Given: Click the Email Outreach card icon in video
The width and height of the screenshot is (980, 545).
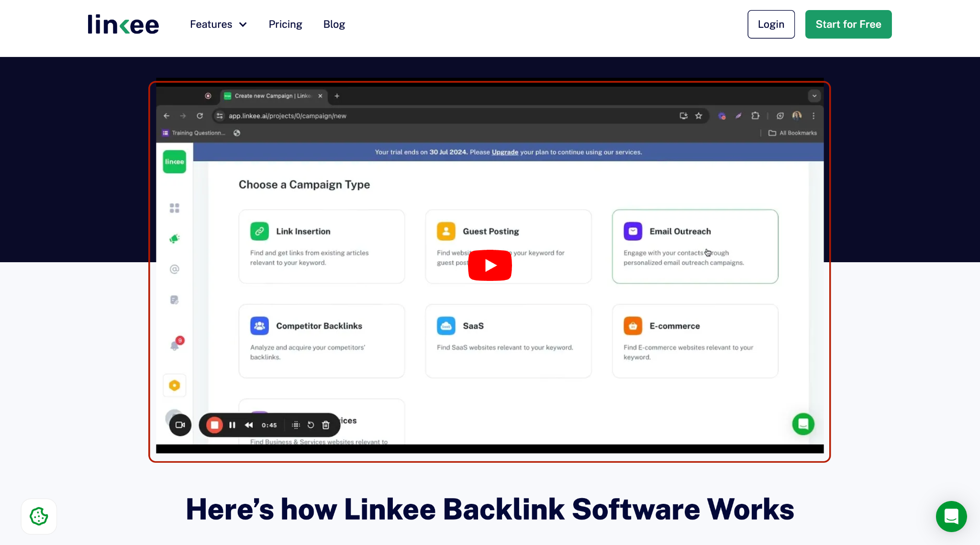Looking at the screenshot, I should click(x=633, y=231).
